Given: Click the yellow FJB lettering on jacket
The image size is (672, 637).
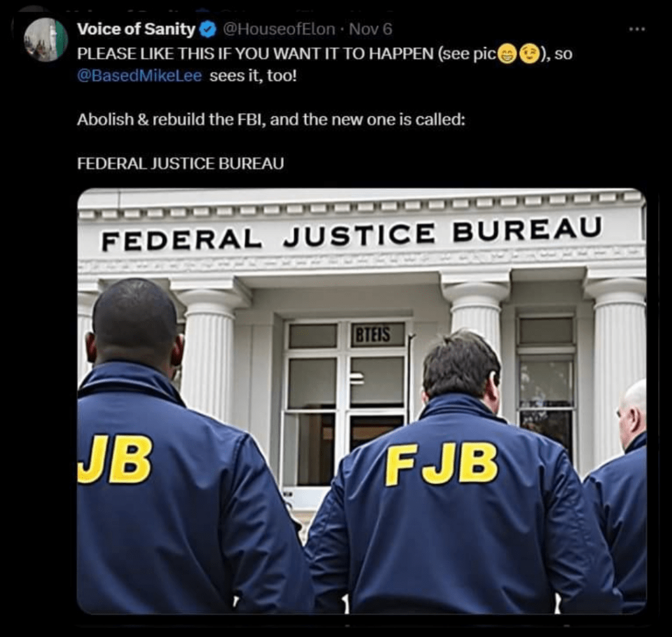Looking at the screenshot, I should (x=441, y=464).
